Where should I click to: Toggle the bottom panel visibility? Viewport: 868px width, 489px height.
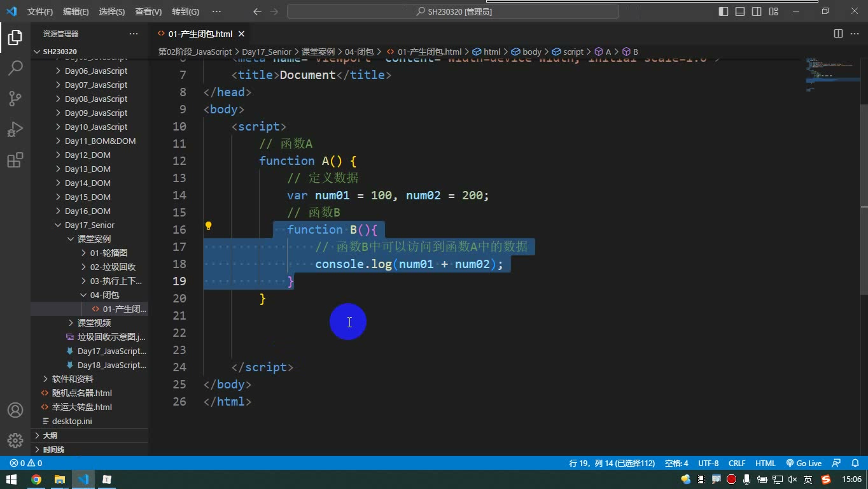point(740,11)
